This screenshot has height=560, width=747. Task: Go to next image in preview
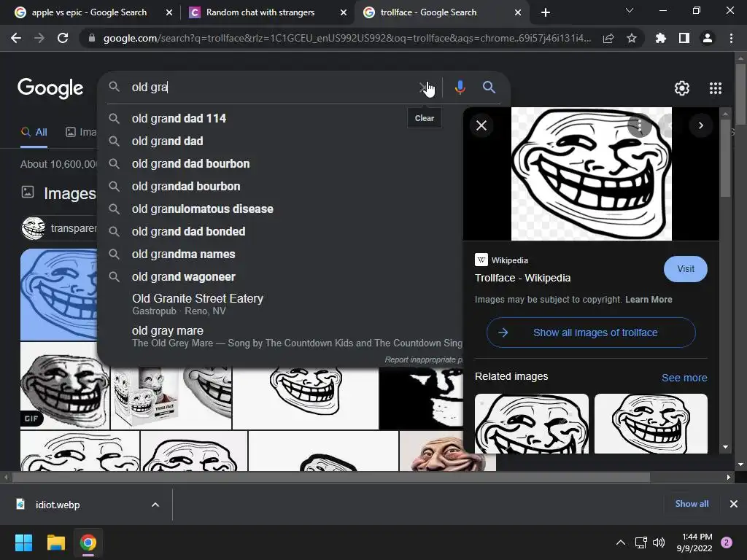(701, 125)
